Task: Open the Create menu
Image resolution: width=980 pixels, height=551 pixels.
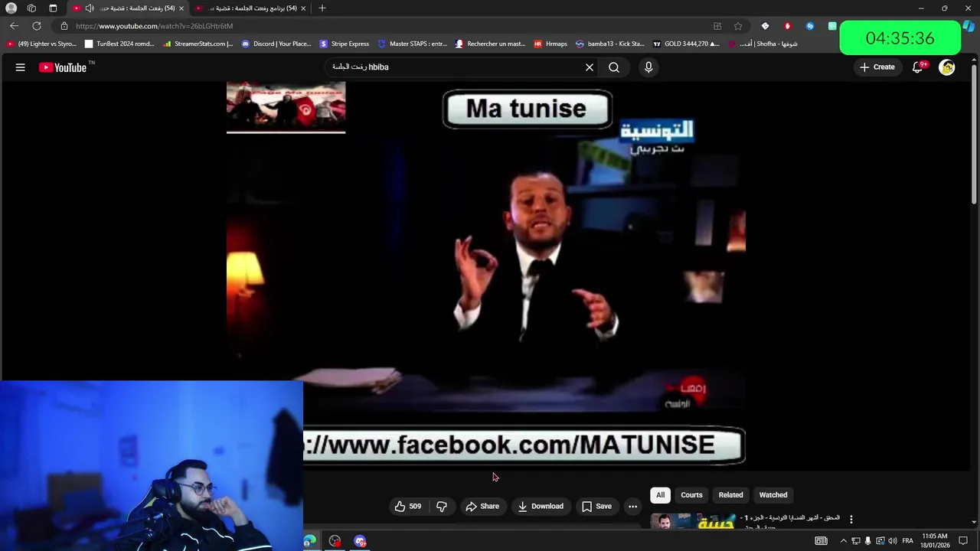Action: (x=877, y=67)
